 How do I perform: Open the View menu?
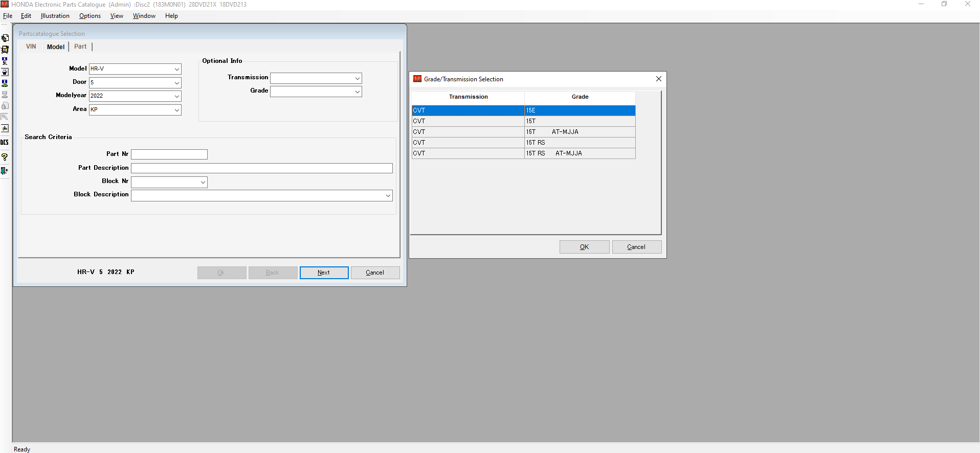(x=117, y=16)
